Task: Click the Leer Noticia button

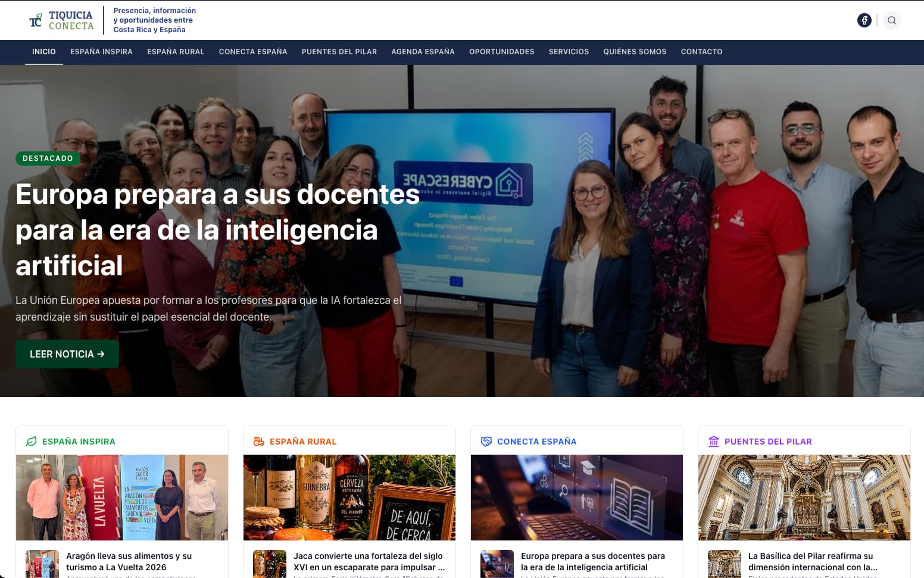Action: pos(67,354)
